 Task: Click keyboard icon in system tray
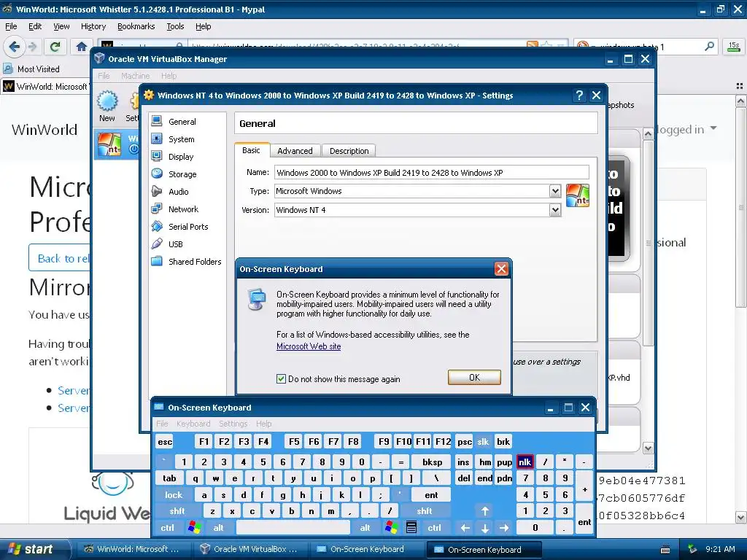click(x=665, y=550)
